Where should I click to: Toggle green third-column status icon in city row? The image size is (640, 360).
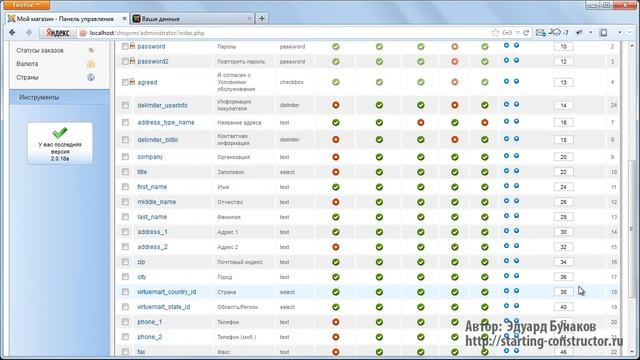click(420, 277)
